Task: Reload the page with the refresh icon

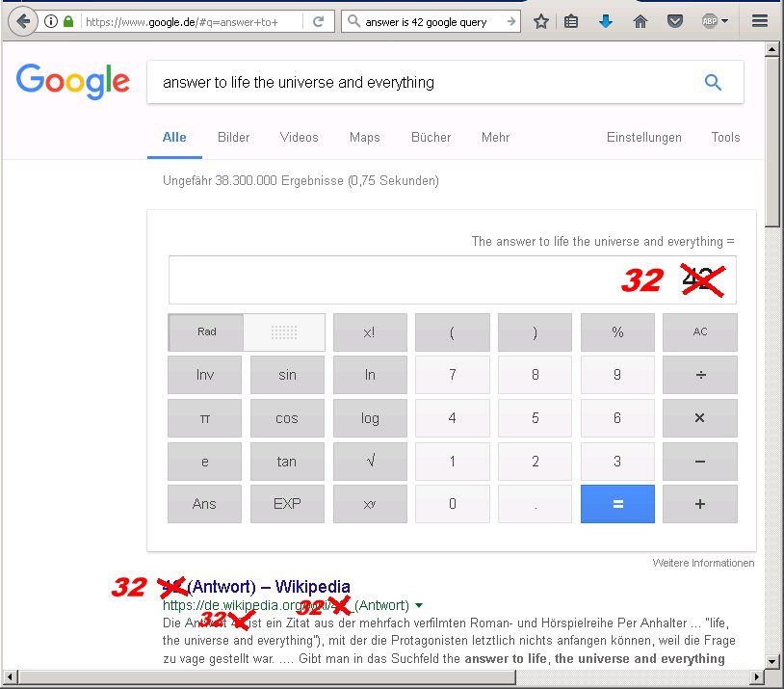Action: 319,21
